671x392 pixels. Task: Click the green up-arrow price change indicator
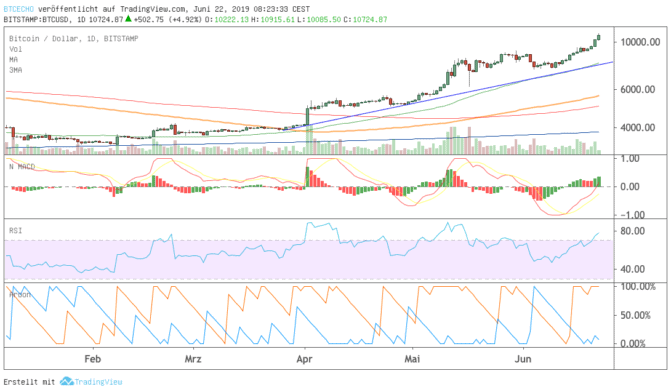point(128,18)
